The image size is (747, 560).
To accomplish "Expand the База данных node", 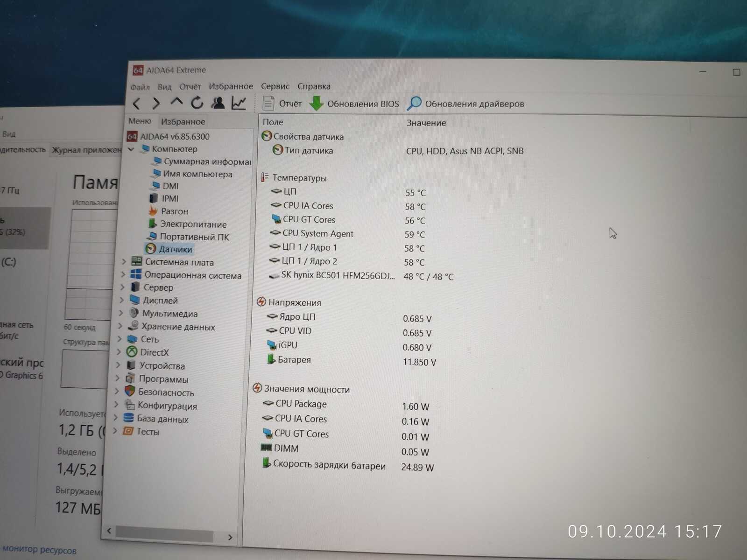I will pyautogui.click(x=116, y=418).
